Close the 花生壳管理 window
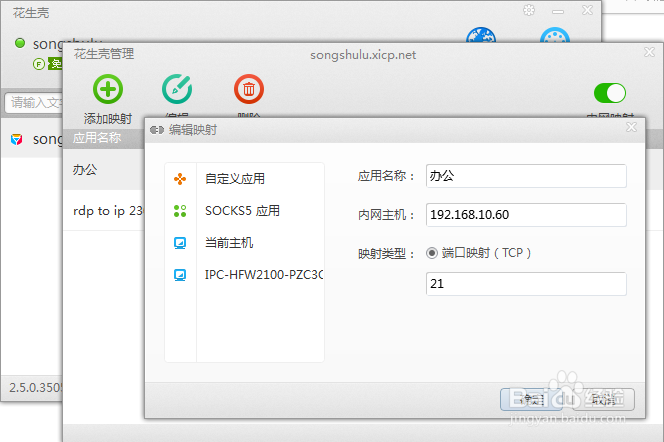This screenshot has width=664, height=442. pos(649,52)
